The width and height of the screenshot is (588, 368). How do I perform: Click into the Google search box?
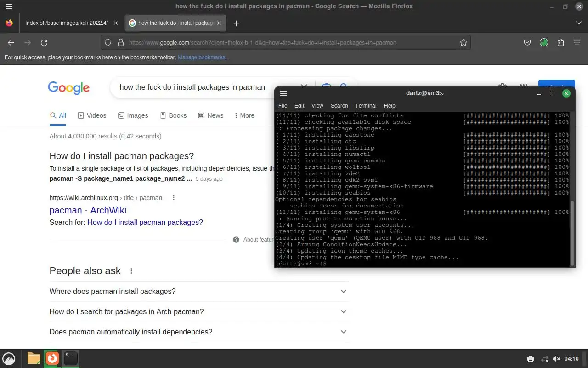pyautogui.click(x=192, y=87)
